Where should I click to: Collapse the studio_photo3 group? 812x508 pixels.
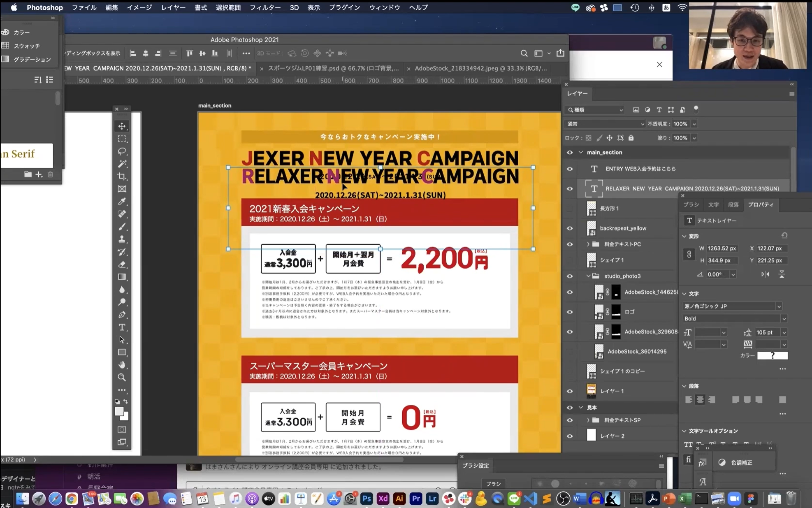[588, 276]
